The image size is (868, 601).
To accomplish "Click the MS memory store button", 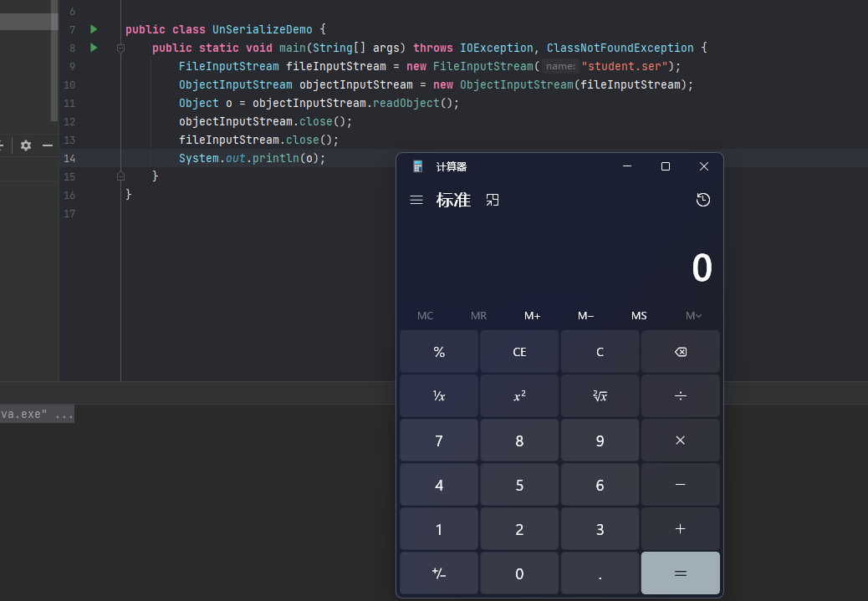I will point(639,315).
